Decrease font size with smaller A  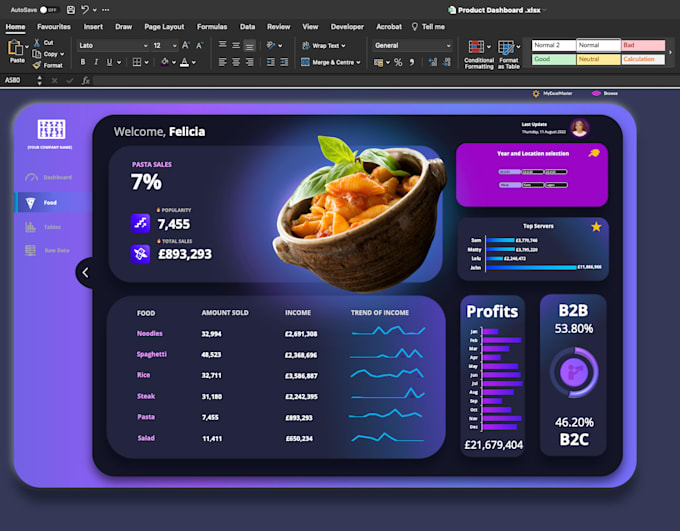(x=199, y=45)
